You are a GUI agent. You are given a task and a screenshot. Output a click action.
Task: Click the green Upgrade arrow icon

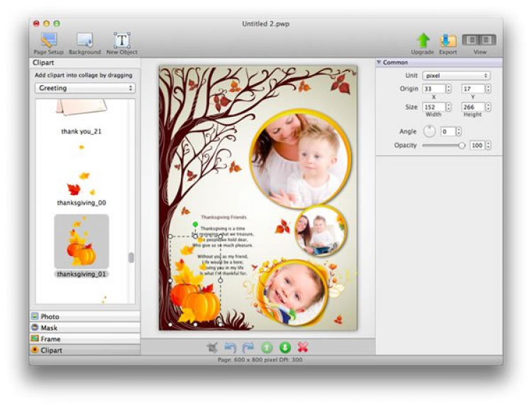tap(423, 40)
